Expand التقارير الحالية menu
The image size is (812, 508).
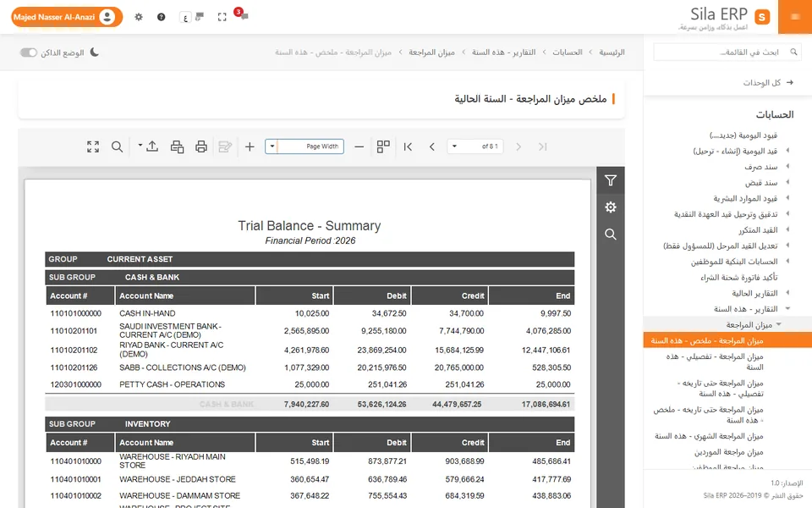(754, 293)
